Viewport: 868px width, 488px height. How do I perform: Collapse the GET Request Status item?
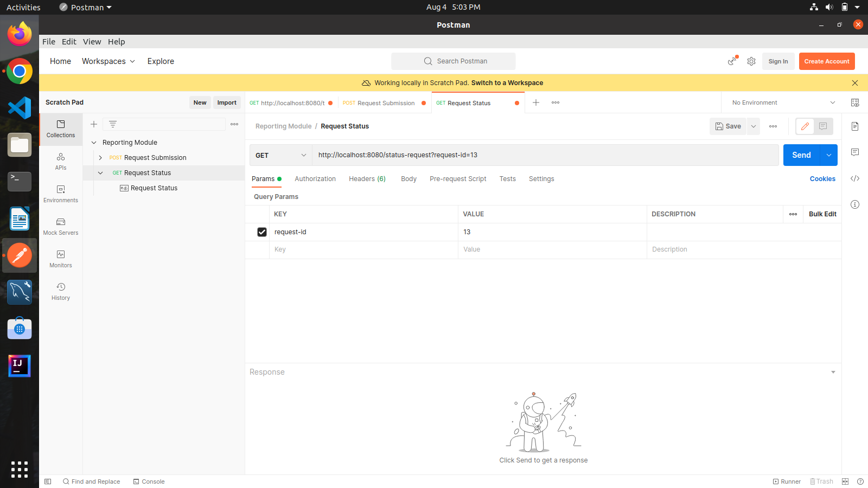(100, 173)
